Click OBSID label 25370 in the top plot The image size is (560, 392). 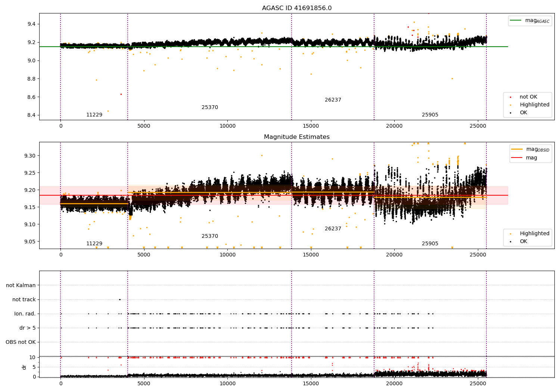[210, 107]
